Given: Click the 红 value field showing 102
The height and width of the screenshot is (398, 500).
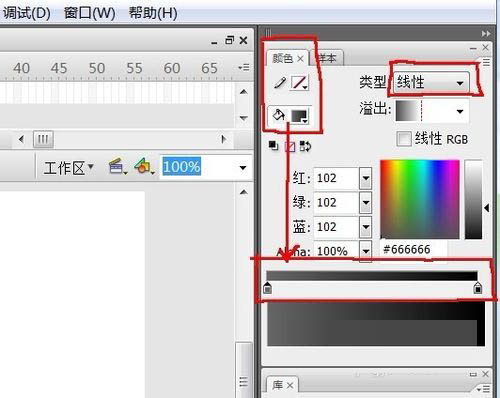Looking at the screenshot, I should coord(336,178).
